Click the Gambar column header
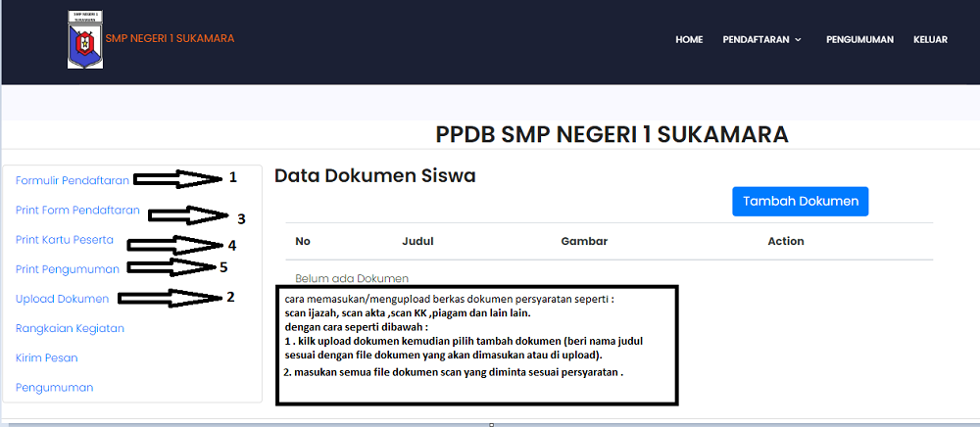 [584, 241]
